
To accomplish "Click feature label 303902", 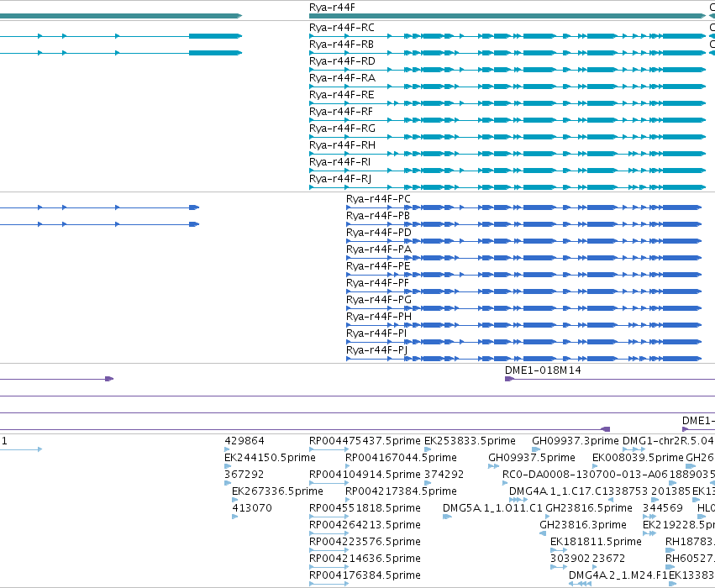I will tap(570, 559).
